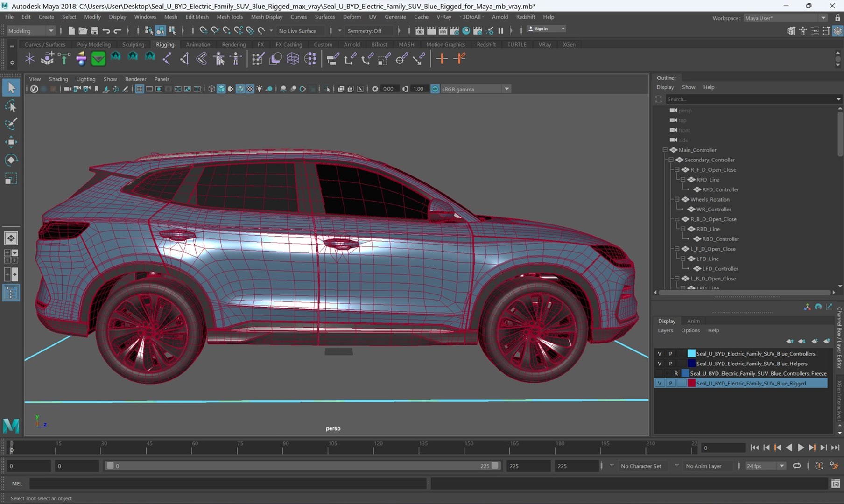Open the Workspace Maya User dropdown

[x=785, y=18]
